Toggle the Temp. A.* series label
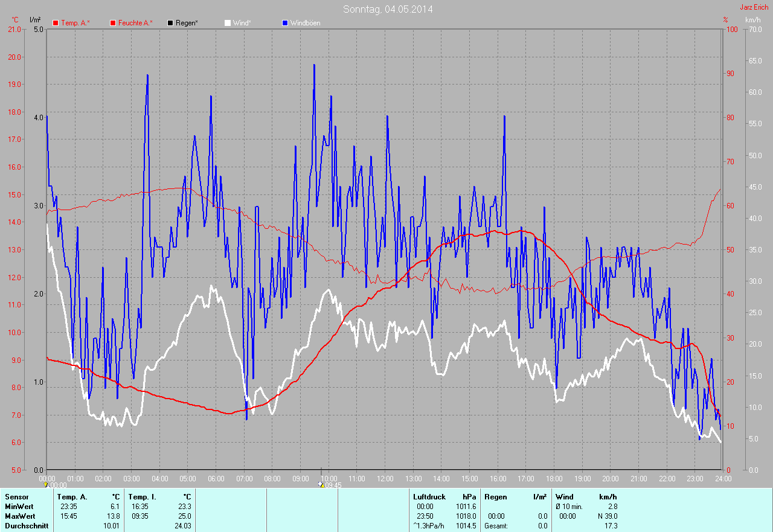Viewport: 773px width, 532px height. [75, 23]
